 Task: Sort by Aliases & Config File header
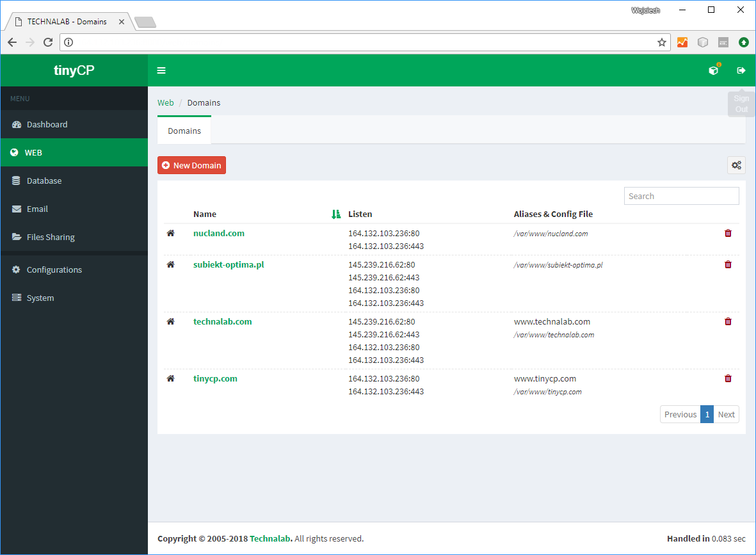pyautogui.click(x=553, y=214)
